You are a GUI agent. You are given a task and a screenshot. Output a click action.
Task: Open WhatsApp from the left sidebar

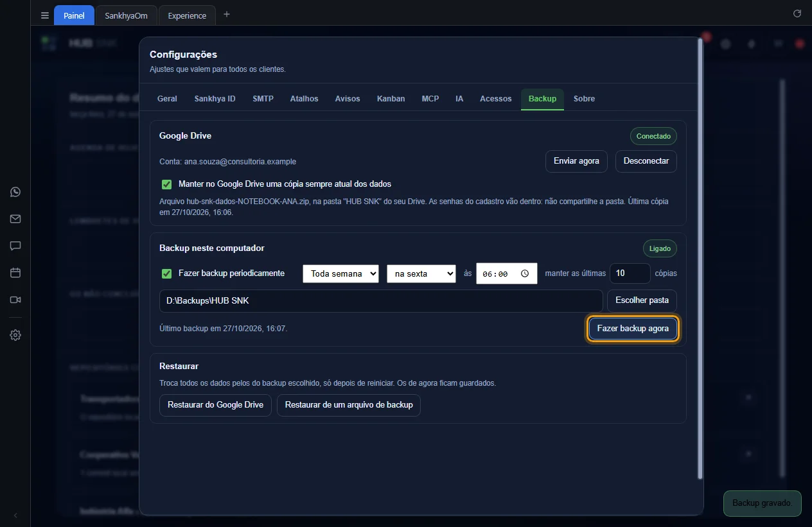coord(15,192)
